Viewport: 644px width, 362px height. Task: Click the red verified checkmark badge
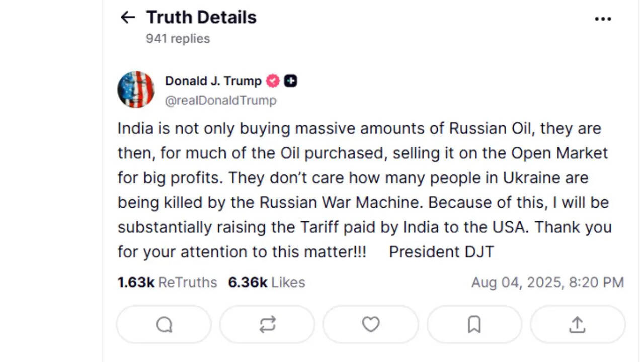click(x=273, y=81)
